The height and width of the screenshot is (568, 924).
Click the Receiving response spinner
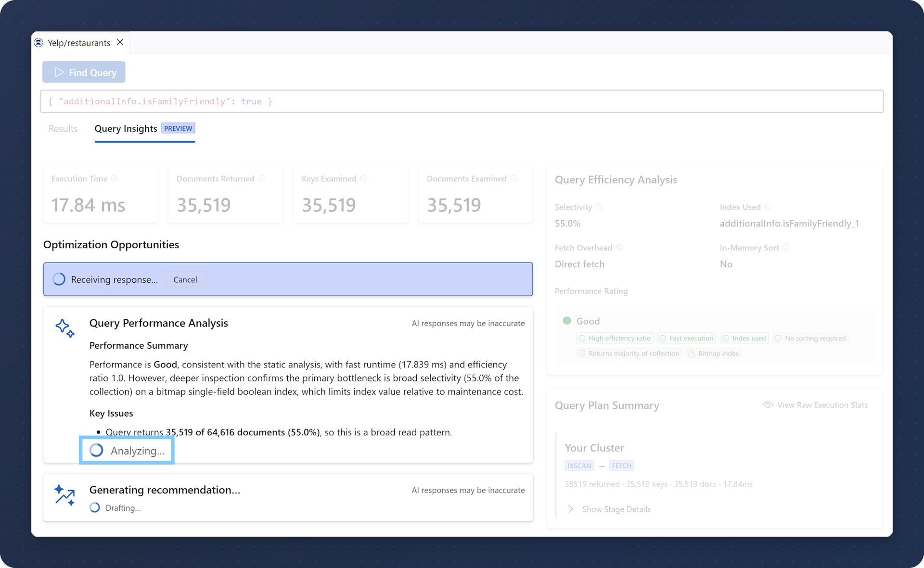click(x=59, y=279)
